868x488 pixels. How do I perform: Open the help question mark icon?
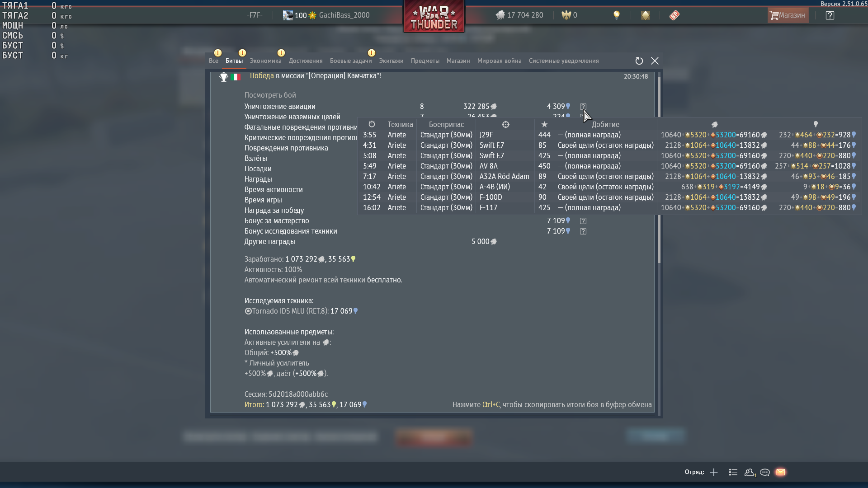pyautogui.click(x=830, y=15)
